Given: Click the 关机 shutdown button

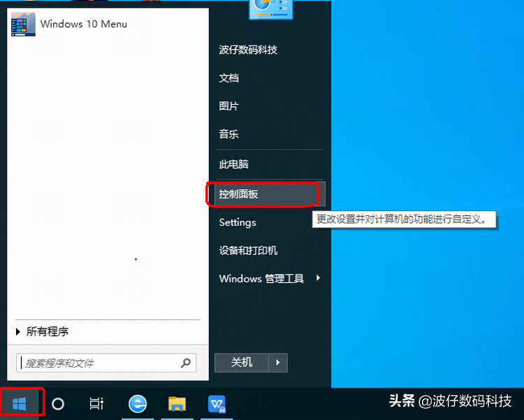Looking at the screenshot, I should [x=242, y=363].
